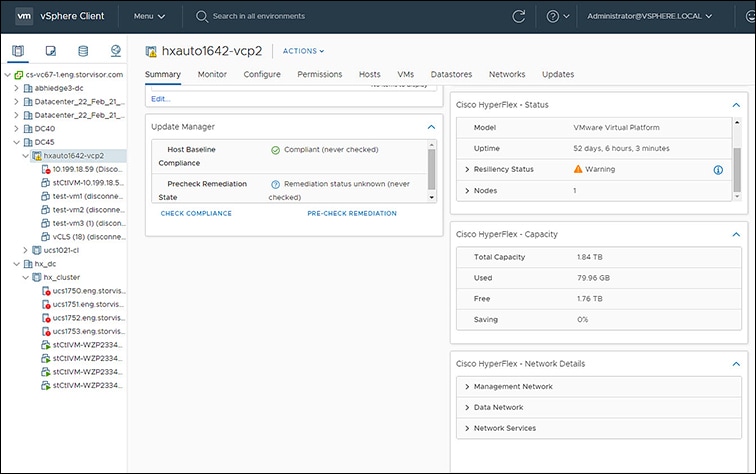This screenshot has width=756, height=474.
Task: Switch to the Monitor tab
Action: point(212,74)
